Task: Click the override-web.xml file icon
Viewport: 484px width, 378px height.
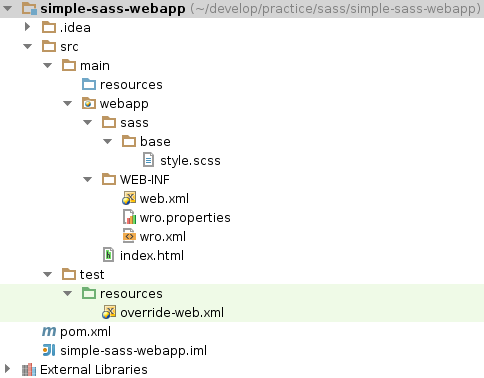Action: (x=109, y=312)
